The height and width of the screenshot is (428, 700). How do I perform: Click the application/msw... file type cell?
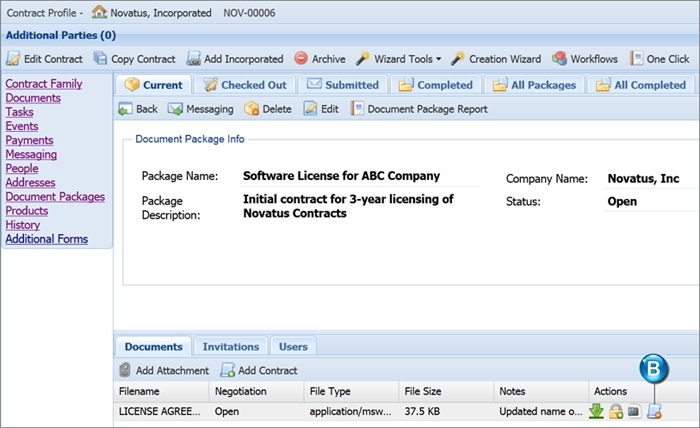coord(351,411)
